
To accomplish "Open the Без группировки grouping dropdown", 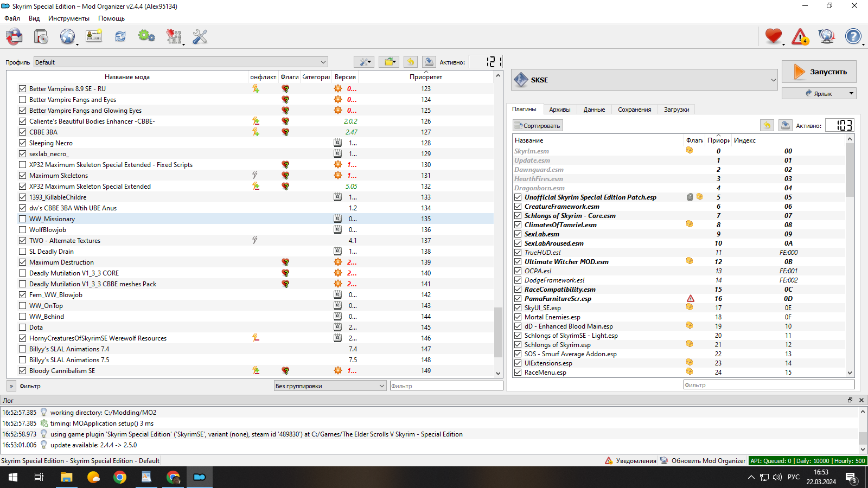I will pos(330,386).
